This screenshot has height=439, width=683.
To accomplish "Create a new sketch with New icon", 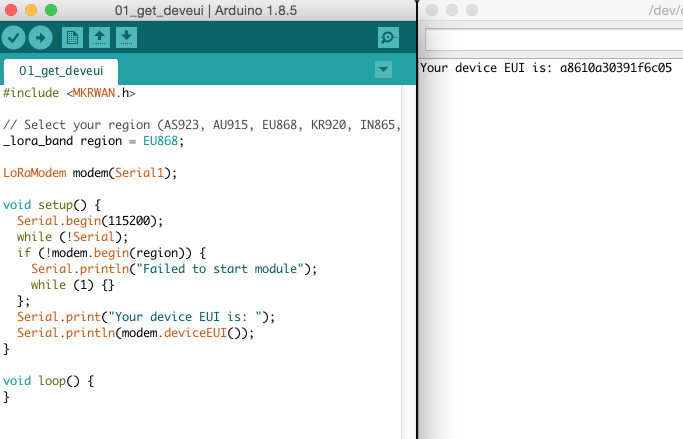I will (72, 38).
